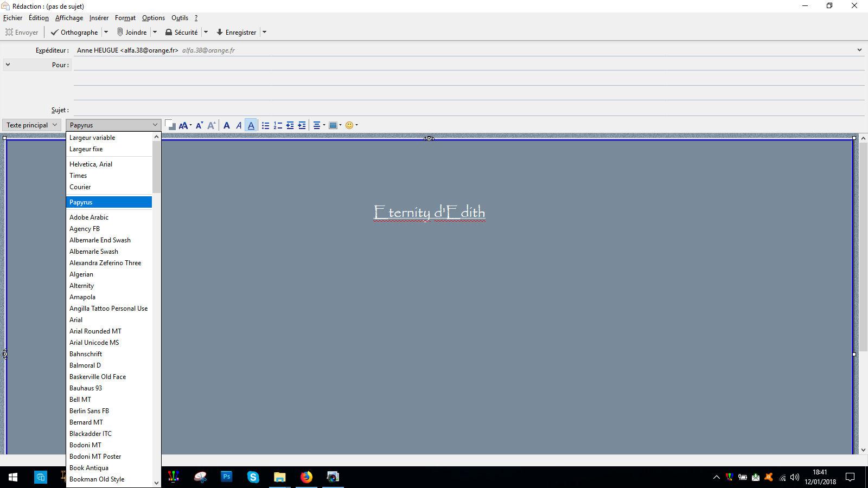Viewport: 868px width, 488px height.
Task: Click the Pour recipient input field
Action: (469, 65)
